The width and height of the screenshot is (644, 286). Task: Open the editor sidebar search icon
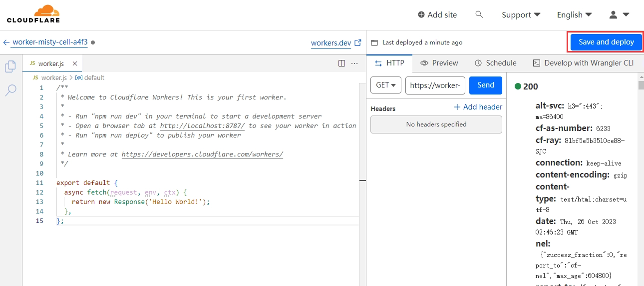tap(10, 90)
